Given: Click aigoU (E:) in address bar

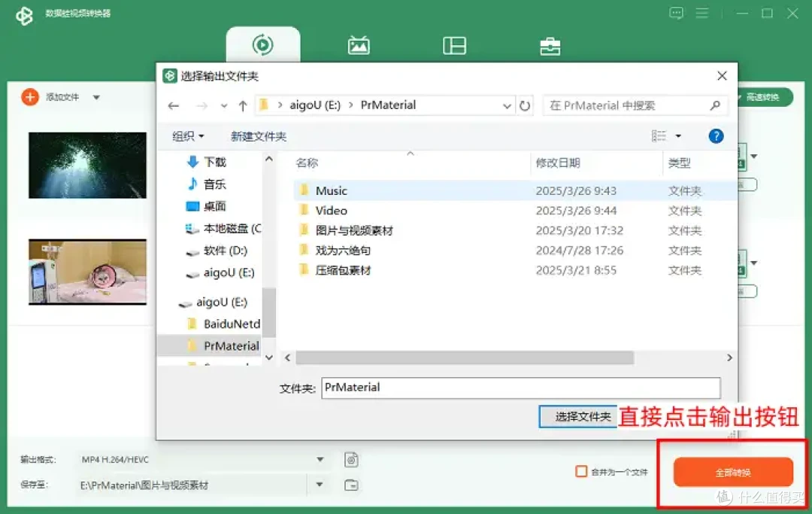Looking at the screenshot, I should click(315, 105).
